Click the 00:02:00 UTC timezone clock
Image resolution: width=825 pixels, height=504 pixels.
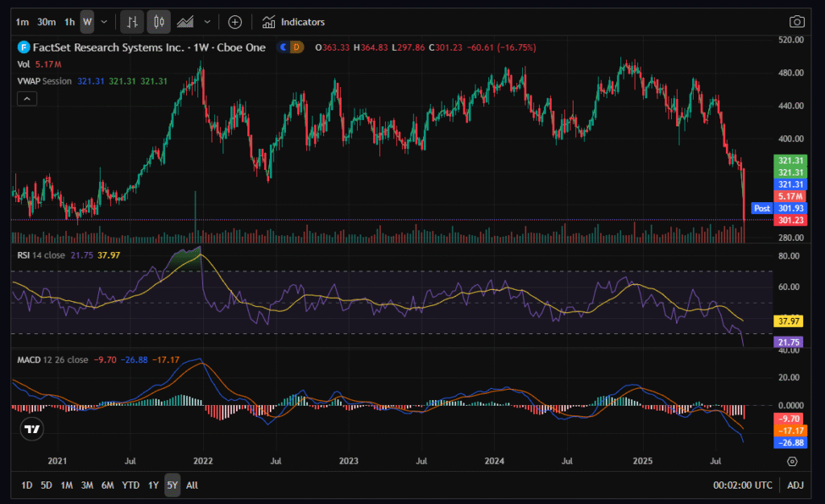pyautogui.click(x=742, y=485)
